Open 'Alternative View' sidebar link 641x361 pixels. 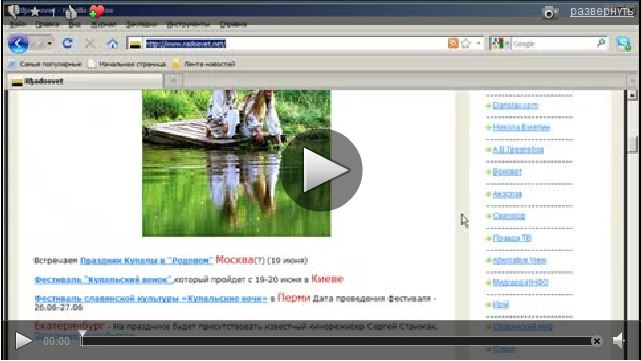(x=519, y=260)
